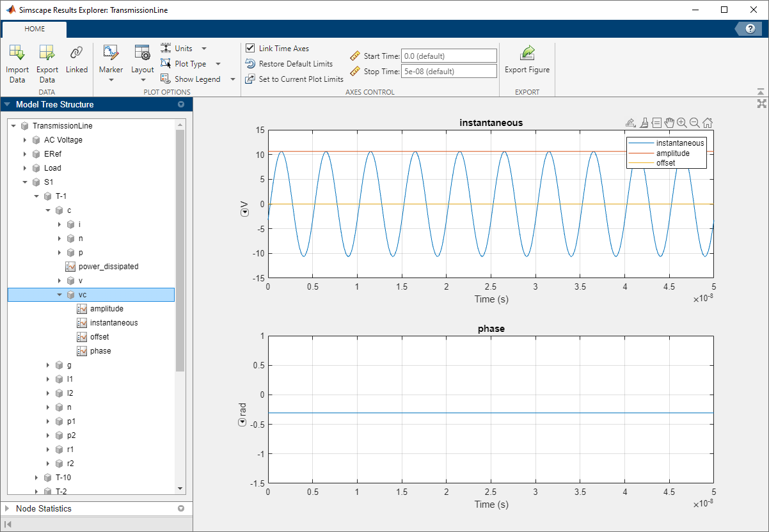Click Set to Current Plot Limits
Screen dimensions: 769x532
pos(301,79)
